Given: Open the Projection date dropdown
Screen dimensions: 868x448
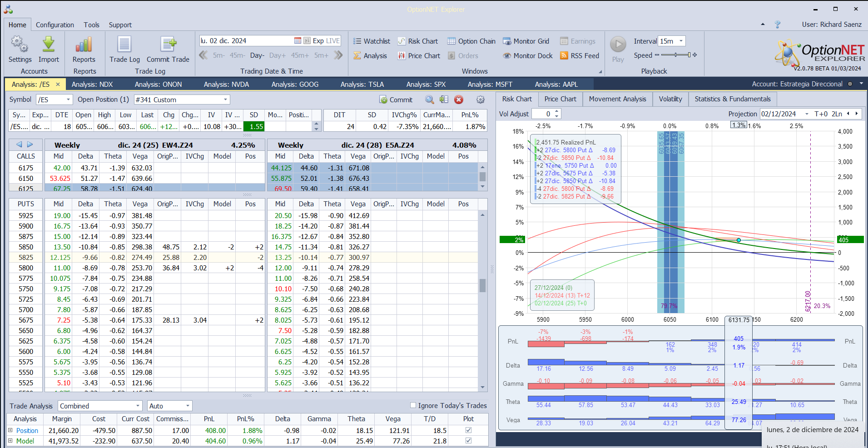Looking at the screenshot, I should pos(807,114).
